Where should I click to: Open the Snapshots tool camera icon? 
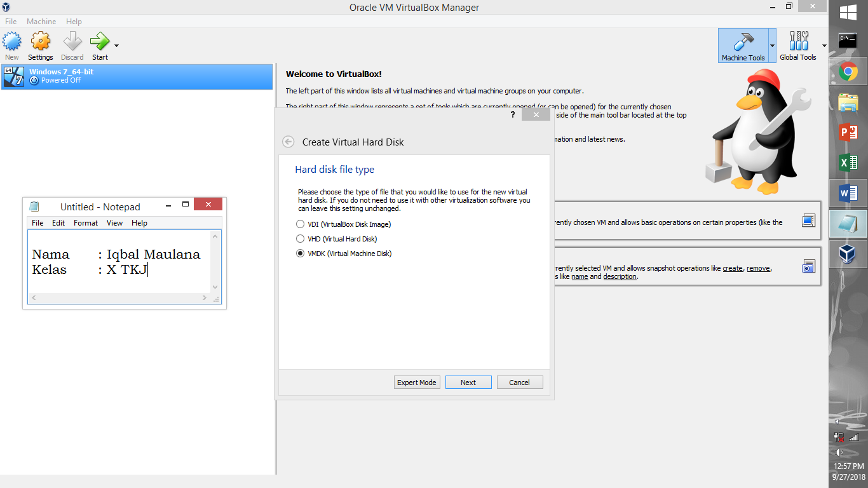[x=808, y=266]
